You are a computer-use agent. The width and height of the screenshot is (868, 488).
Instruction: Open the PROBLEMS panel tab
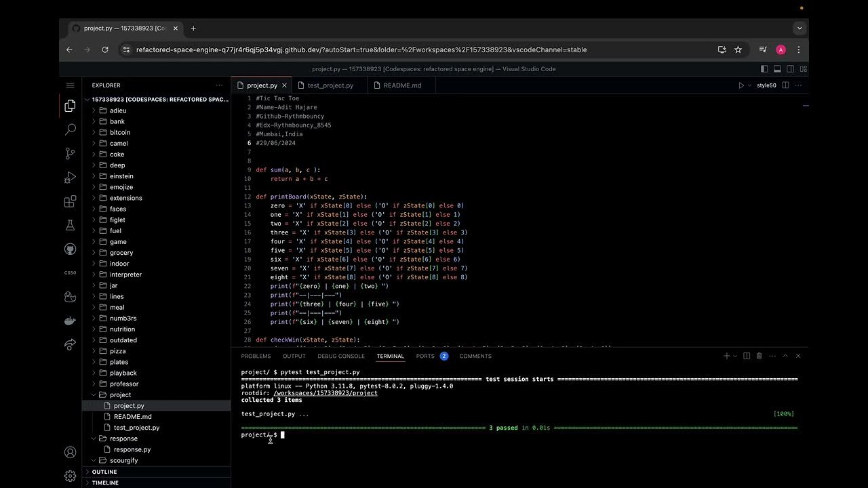click(256, 356)
